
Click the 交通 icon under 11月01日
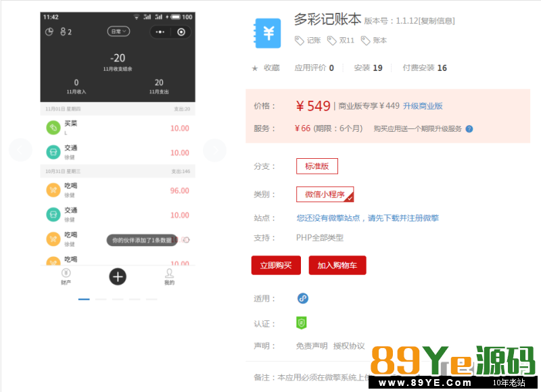(53, 152)
